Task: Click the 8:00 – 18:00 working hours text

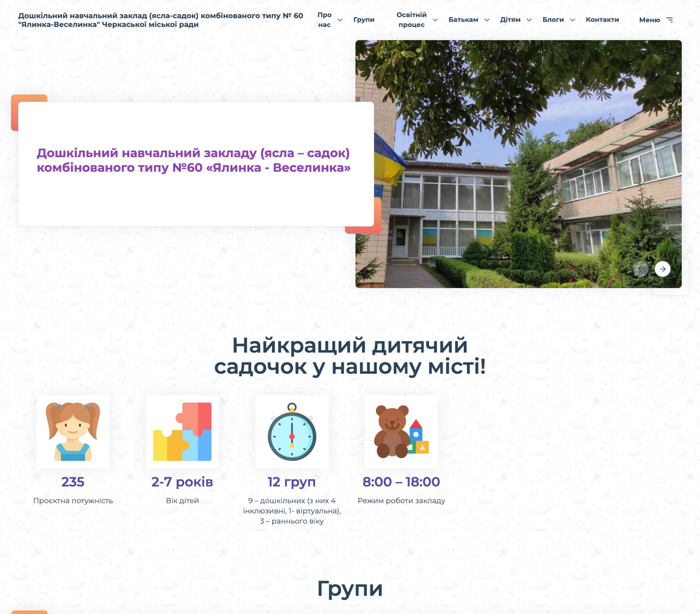Action: pos(401,482)
